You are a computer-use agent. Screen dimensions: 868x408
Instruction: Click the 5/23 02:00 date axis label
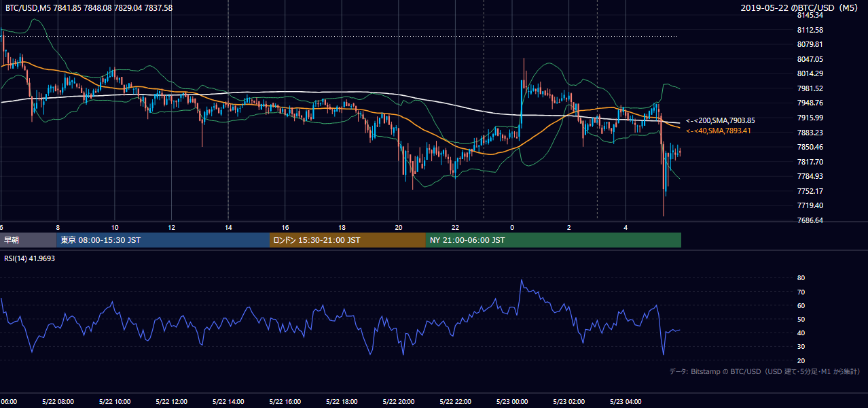tap(568, 402)
